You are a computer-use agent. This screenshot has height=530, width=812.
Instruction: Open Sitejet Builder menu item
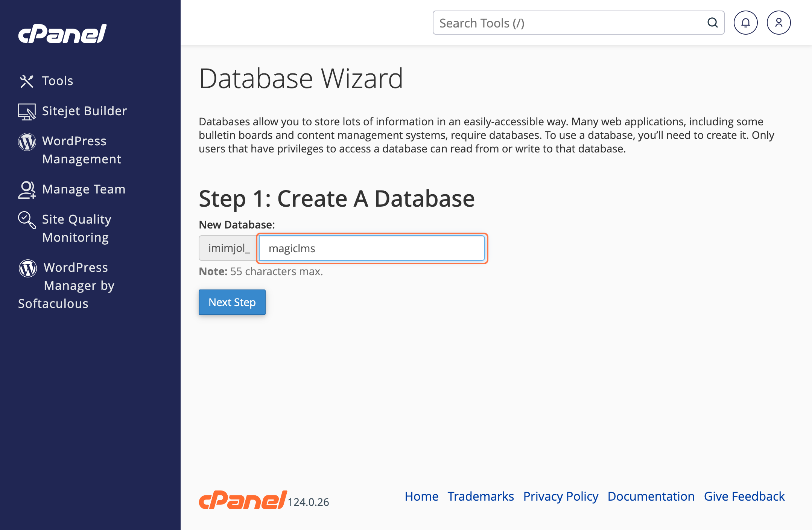(85, 111)
